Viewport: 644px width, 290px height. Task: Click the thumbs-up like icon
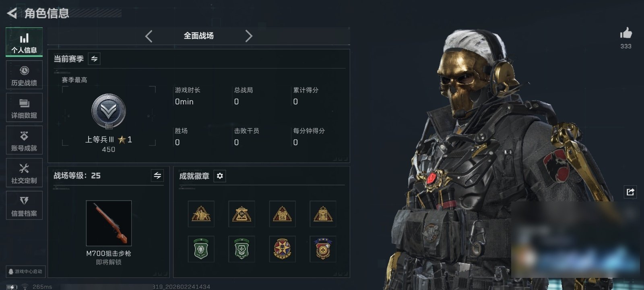tap(626, 33)
